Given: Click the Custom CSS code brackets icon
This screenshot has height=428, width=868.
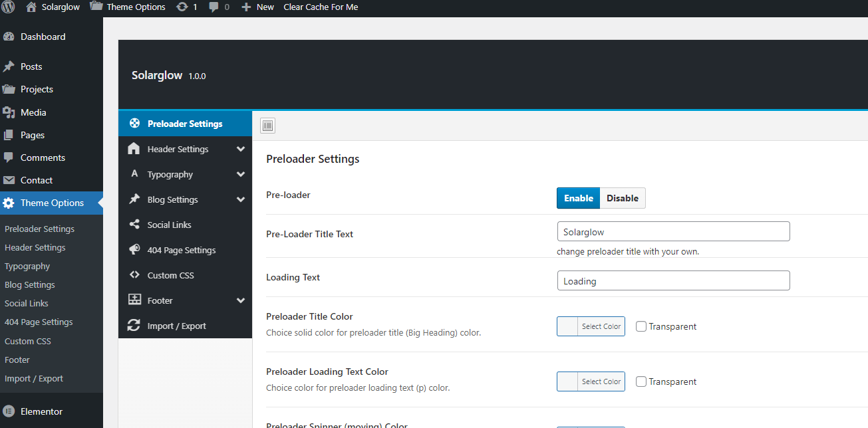Looking at the screenshot, I should click(x=134, y=274).
